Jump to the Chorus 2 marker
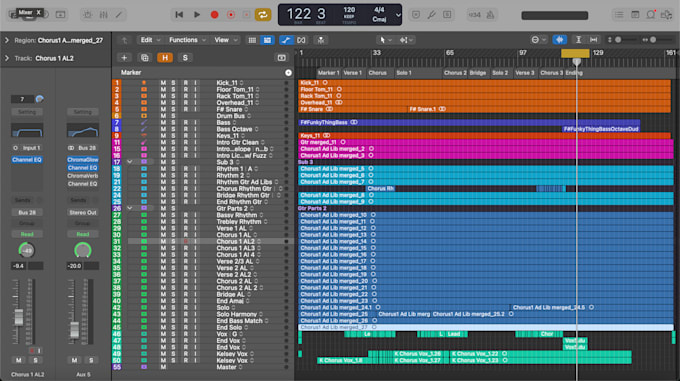Screen dimensions: 680x381 point(455,73)
